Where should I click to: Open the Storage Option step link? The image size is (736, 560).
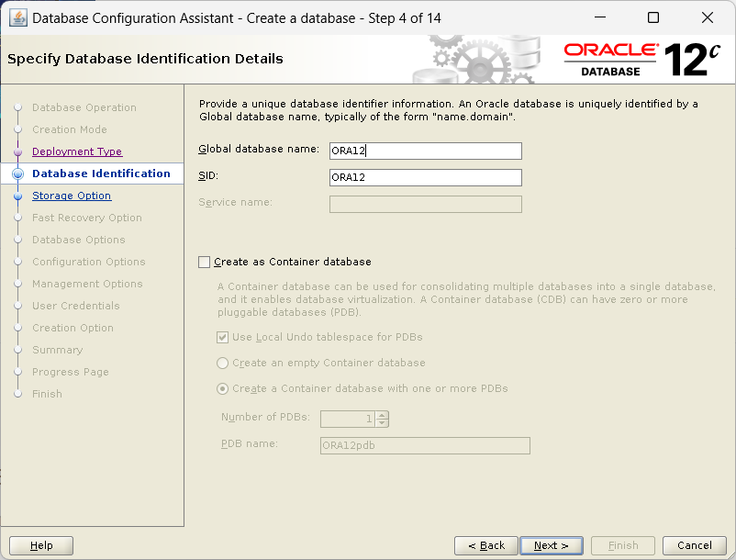pyautogui.click(x=72, y=196)
